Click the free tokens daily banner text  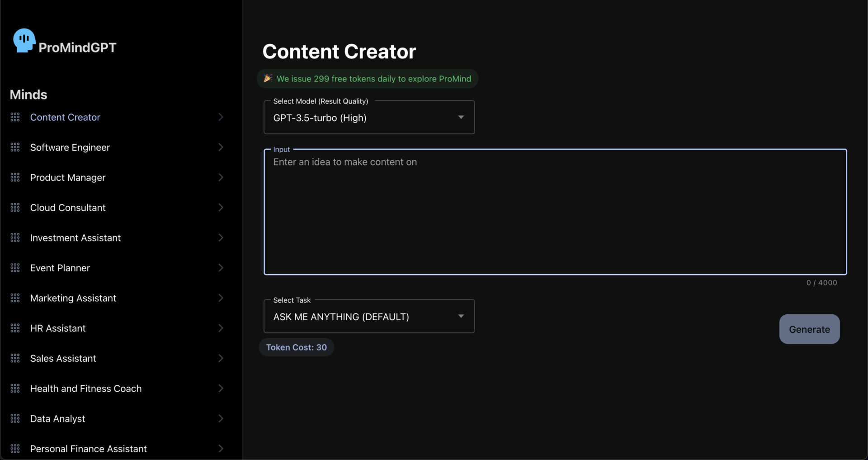(x=374, y=79)
